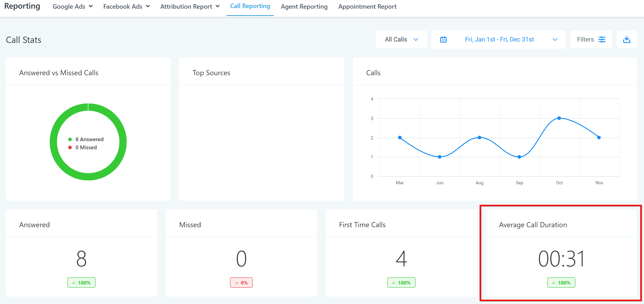Expand the Attribution Report menu
Screen dimensions: 644x304
tap(190, 6)
